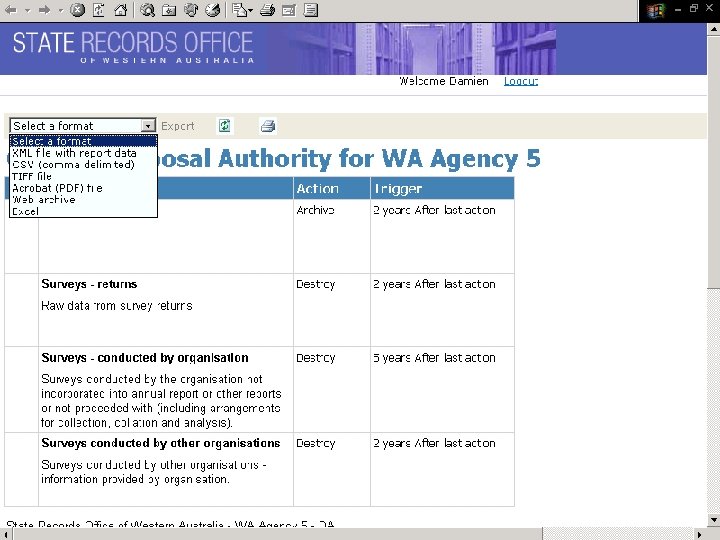Click the vertical scrollbar up arrow
Image resolution: width=720 pixels, height=540 pixels.
[x=714, y=30]
